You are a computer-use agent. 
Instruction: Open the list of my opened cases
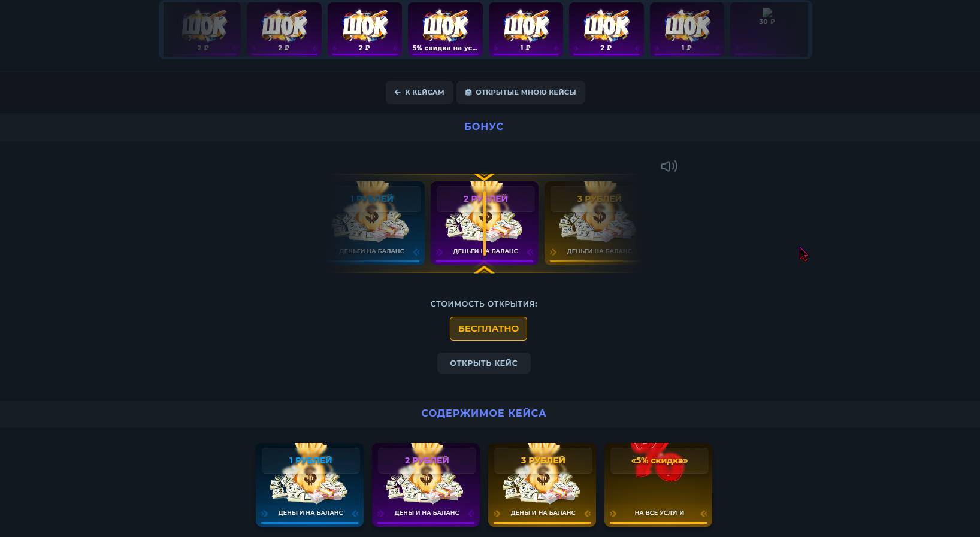(x=521, y=92)
